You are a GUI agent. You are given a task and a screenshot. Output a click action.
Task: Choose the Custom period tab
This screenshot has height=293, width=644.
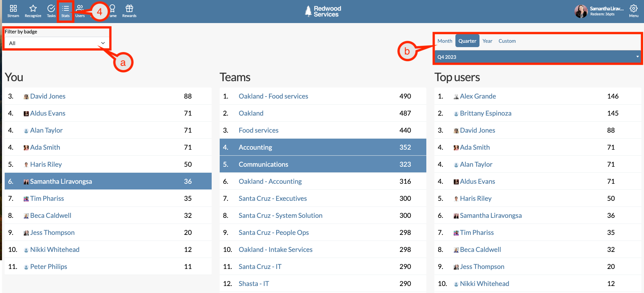tap(507, 41)
